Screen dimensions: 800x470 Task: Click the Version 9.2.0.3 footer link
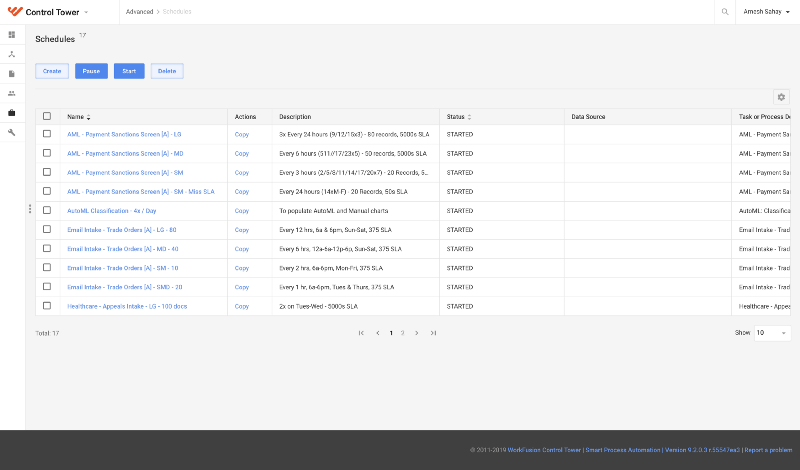[x=702, y=450]
